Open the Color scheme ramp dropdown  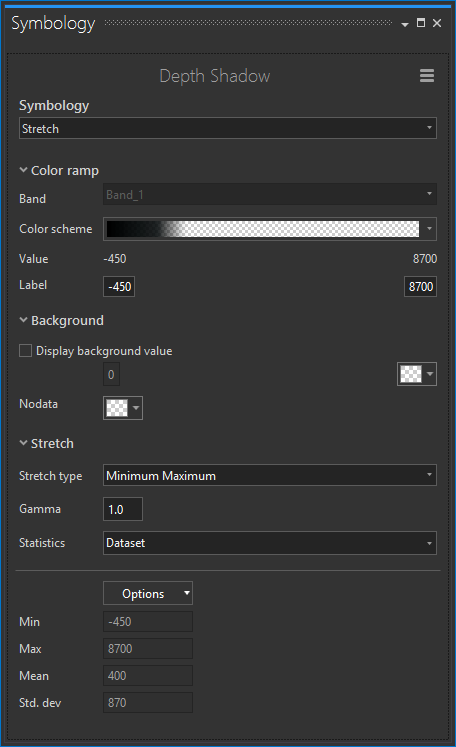click(270, 229)
